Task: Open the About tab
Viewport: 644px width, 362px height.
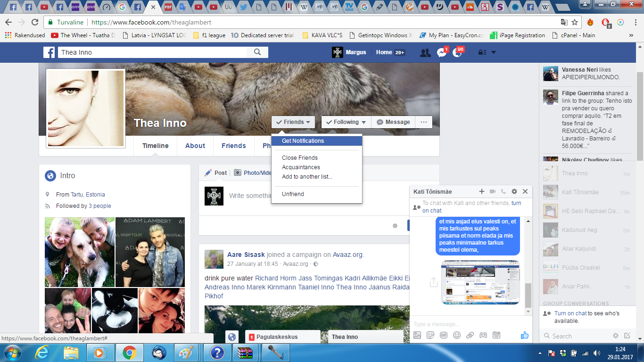Action: click(x=195, y=146)
